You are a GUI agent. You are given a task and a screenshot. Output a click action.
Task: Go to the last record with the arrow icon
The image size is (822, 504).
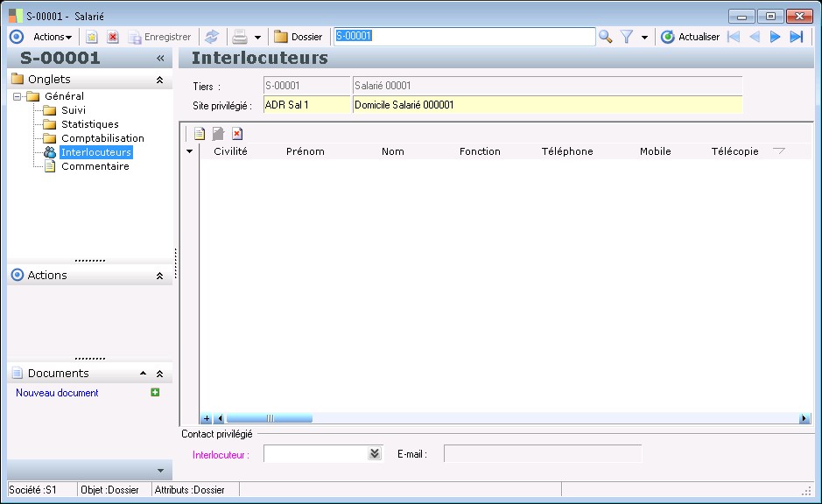pos(796,37)
